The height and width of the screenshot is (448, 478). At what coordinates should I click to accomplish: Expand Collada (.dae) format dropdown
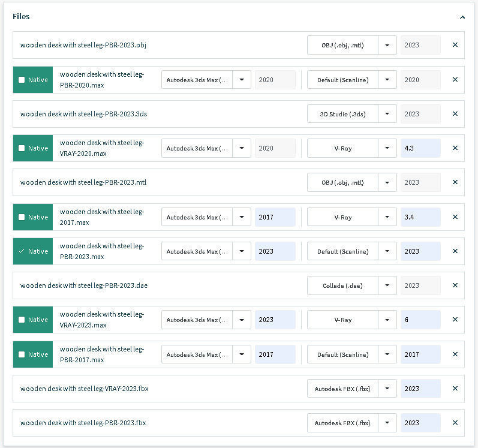click(387, 285)
